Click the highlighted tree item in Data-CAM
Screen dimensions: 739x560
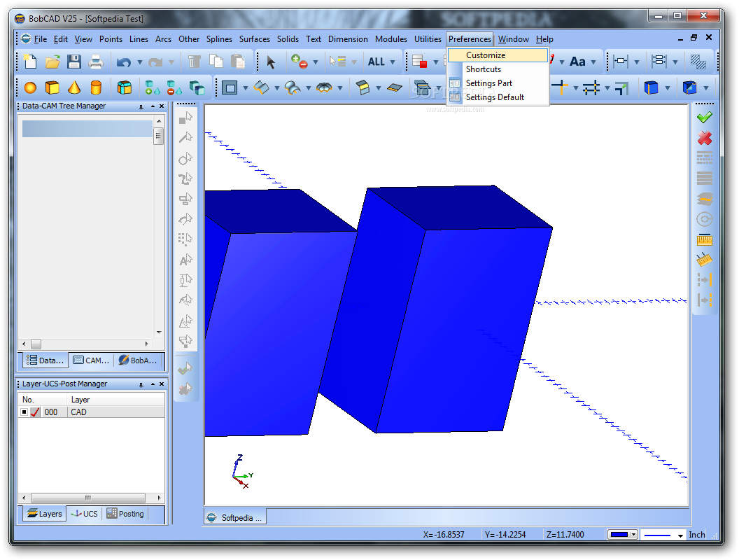tap(87, 129)
